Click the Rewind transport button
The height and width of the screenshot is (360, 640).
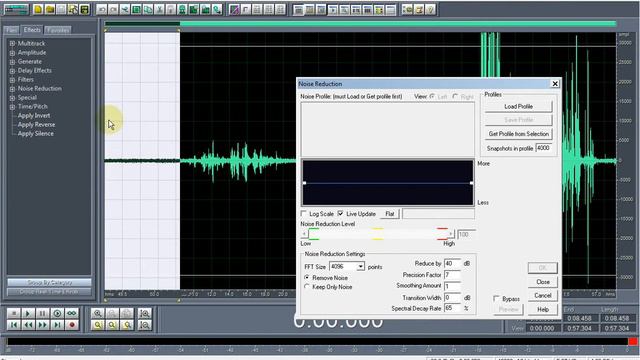(x=28, y=325)
